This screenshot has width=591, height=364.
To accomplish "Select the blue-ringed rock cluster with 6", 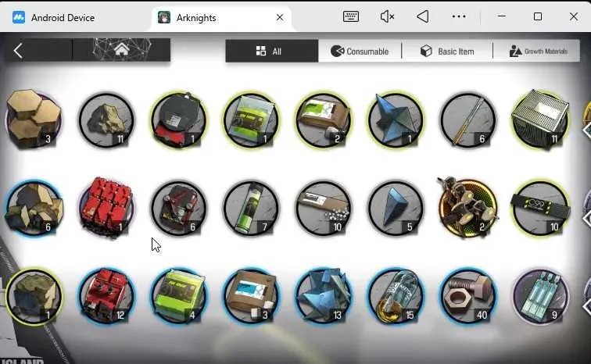I will coord(34,208).
